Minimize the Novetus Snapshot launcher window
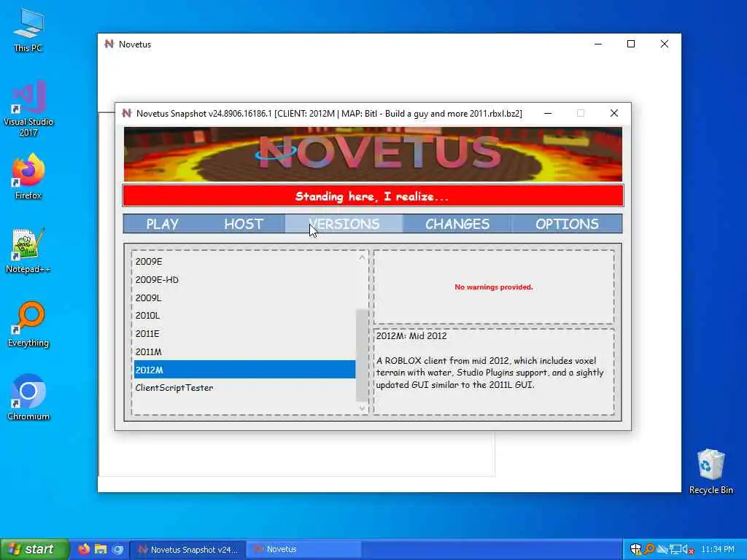Image resolution: width=747 pixels, height=560 pixels. (x=548, y=113)
